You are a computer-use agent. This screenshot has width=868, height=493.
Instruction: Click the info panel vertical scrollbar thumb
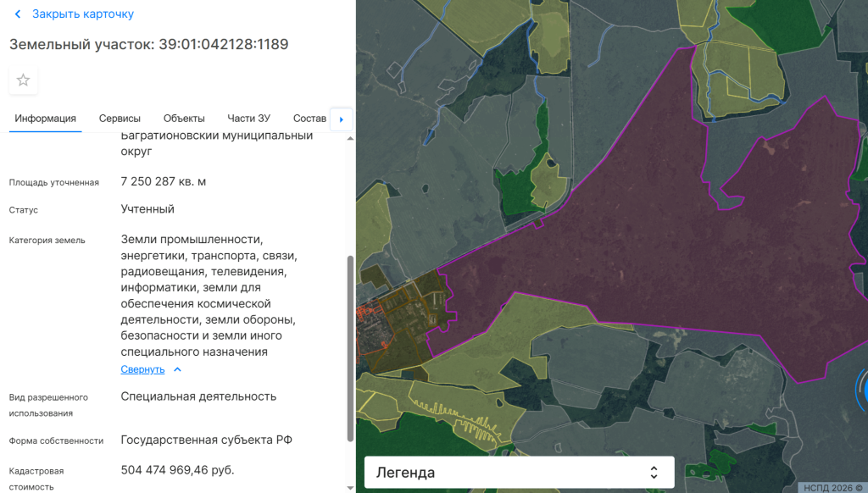tap(350, 347)
